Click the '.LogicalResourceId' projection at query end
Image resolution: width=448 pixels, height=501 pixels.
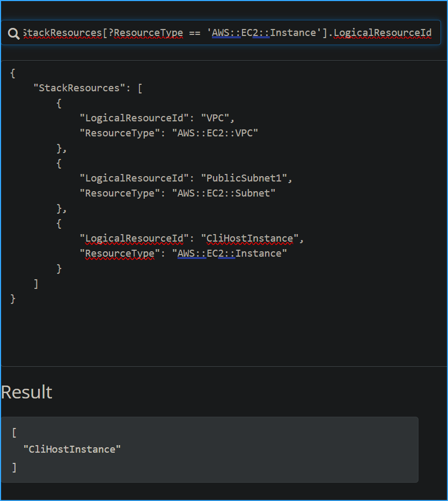click(x=381, y=32)
